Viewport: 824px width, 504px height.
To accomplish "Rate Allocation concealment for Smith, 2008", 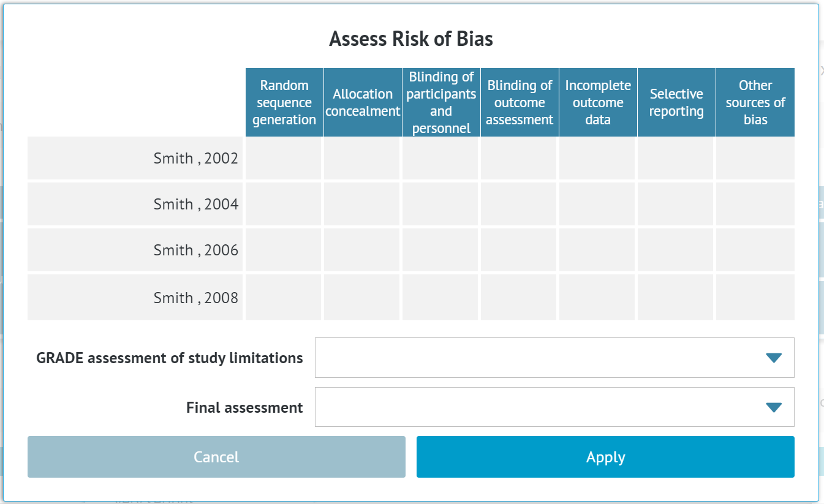I will click(x=361, y=298).
